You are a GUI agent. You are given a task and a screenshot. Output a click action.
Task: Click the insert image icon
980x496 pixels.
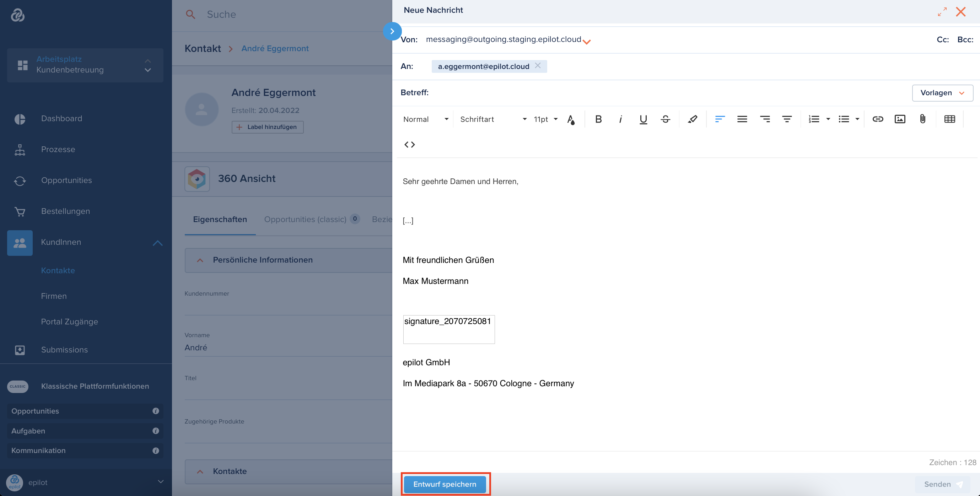900,118
